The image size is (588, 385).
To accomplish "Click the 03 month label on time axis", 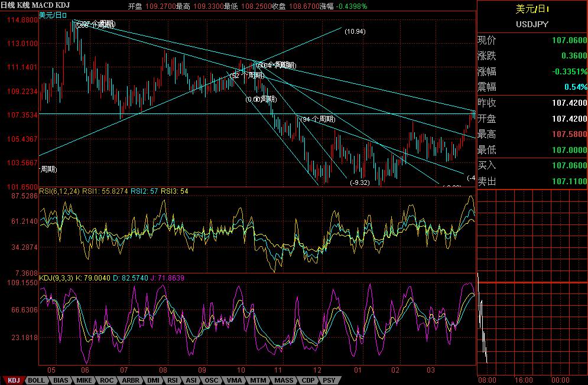I will pyautogui.click(x=430, y=370).
